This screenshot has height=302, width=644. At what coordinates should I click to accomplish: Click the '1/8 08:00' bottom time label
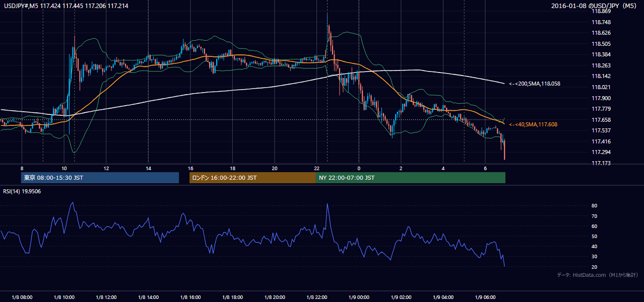(22, 297)
